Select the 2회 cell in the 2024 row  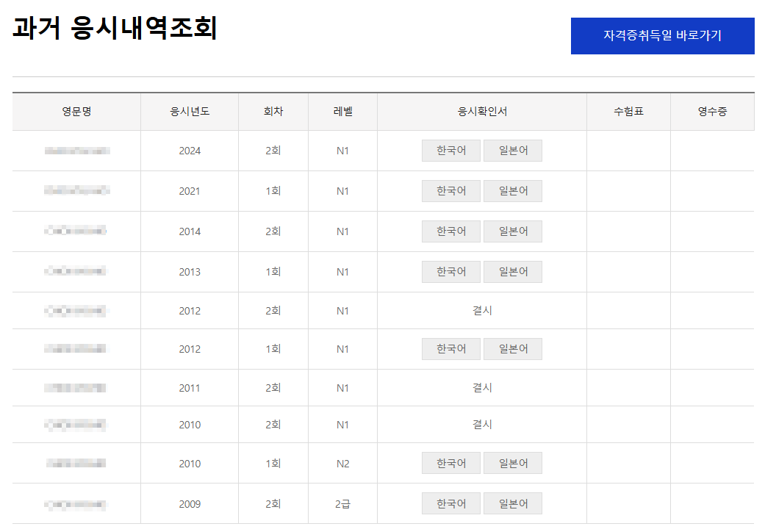(273, 151)
